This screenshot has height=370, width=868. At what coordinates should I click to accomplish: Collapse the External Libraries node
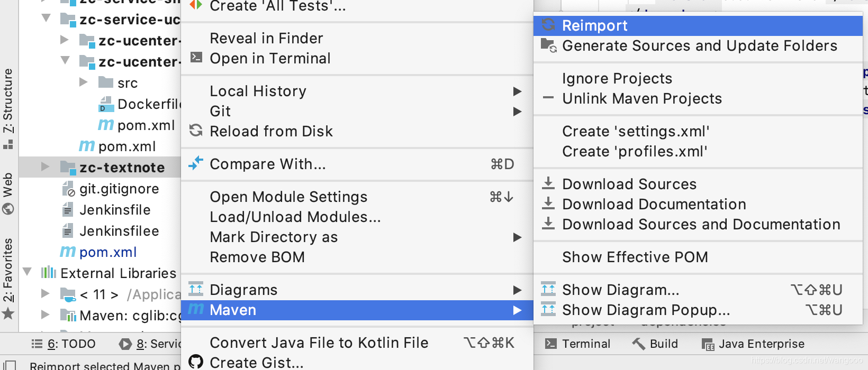click(x=27, y=272)
